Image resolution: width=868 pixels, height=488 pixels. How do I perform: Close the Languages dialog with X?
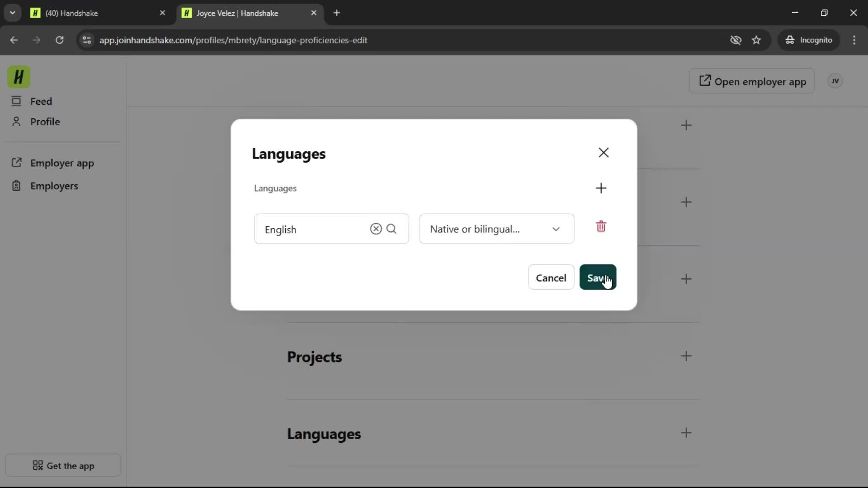pos(604,153)
